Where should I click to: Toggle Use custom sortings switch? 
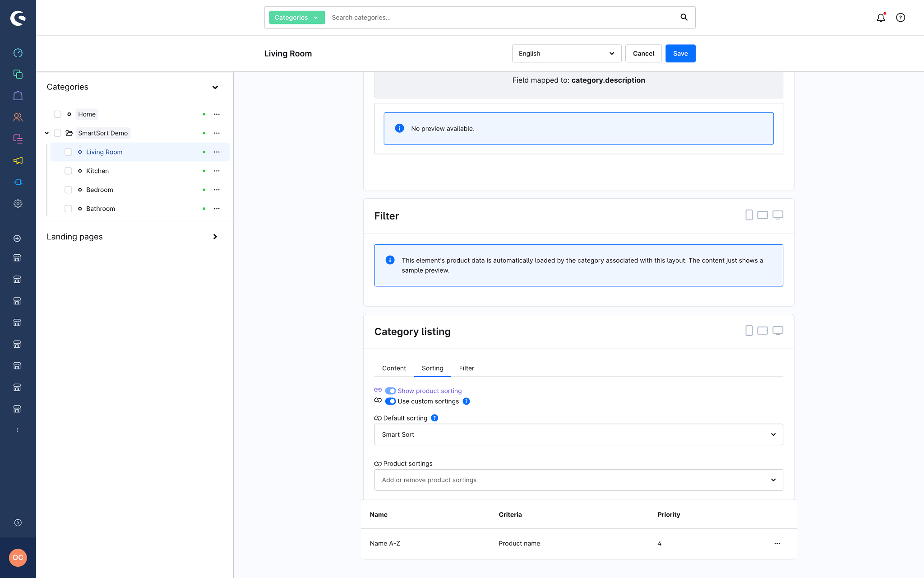point(390,401)
